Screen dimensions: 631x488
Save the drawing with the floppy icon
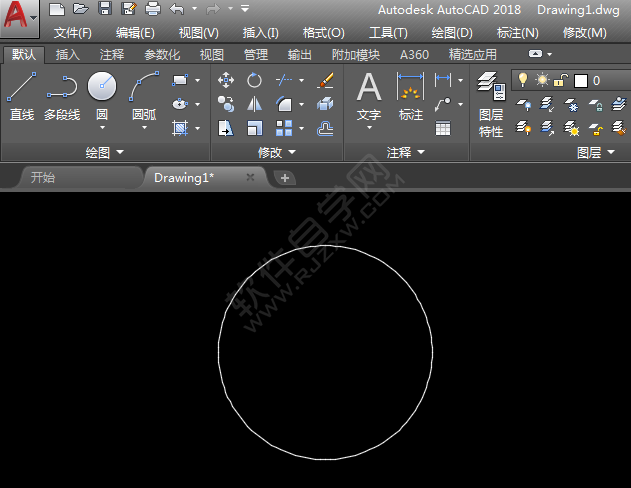[105, 9]
